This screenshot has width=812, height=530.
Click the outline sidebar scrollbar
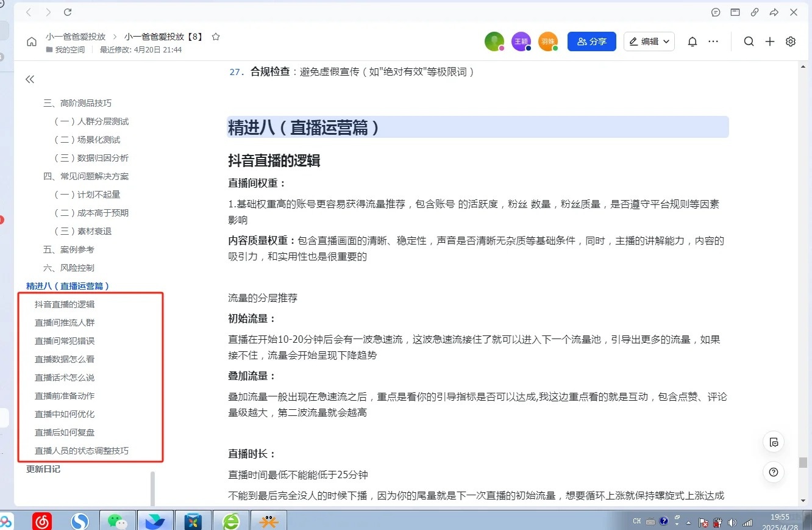(152, 488)
